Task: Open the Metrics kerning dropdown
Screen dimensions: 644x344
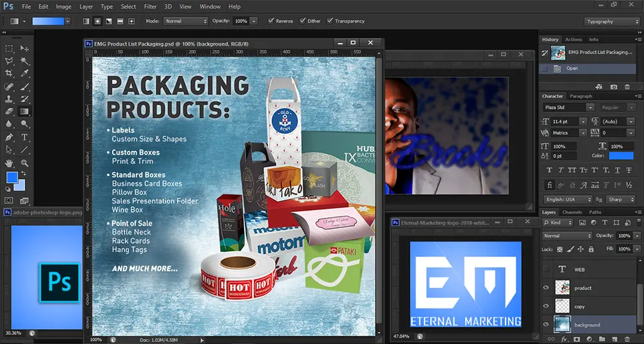Action: pos(583,133)
